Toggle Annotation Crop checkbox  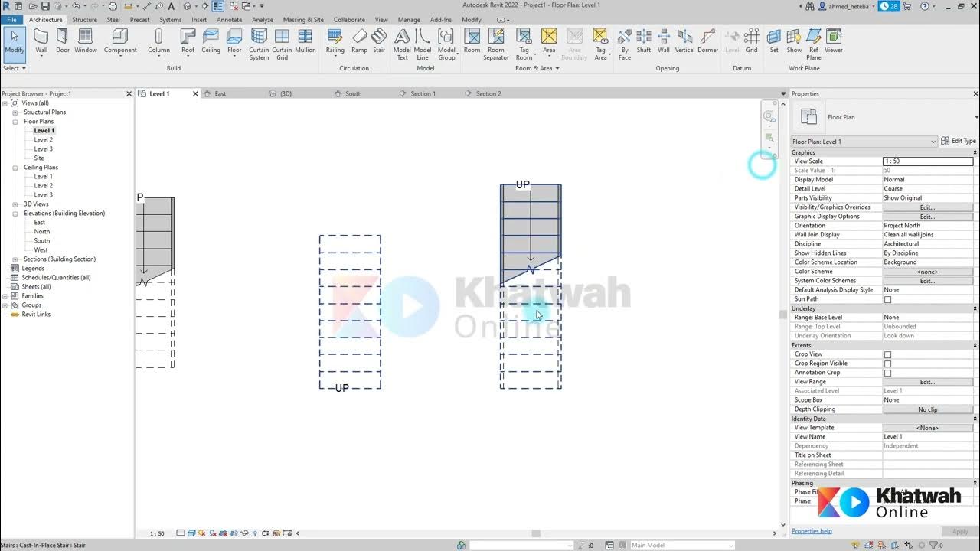pyautogui.click(x=888, y=373)
